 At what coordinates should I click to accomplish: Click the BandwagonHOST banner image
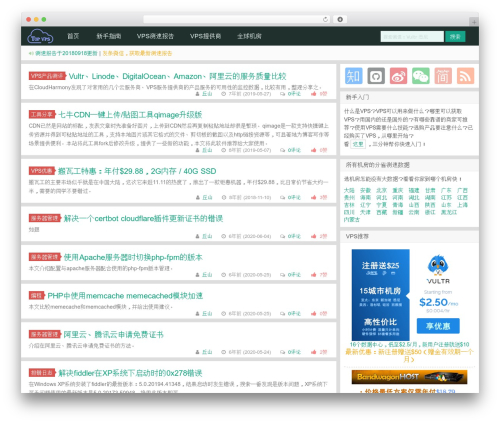coord(409,377)
